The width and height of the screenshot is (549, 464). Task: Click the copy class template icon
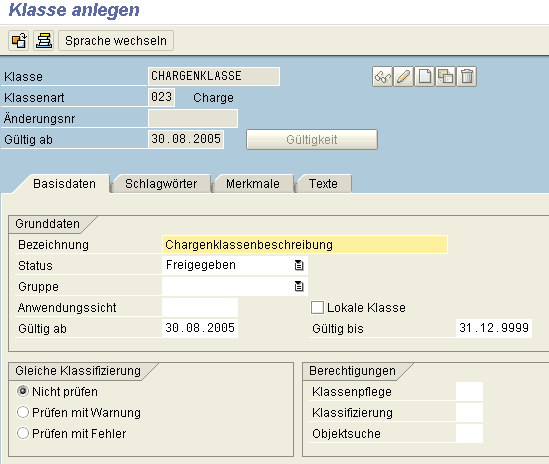445,76
